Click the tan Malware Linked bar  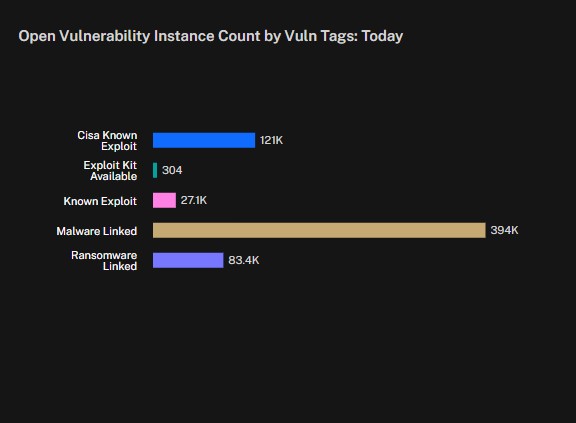click(319, 230)
